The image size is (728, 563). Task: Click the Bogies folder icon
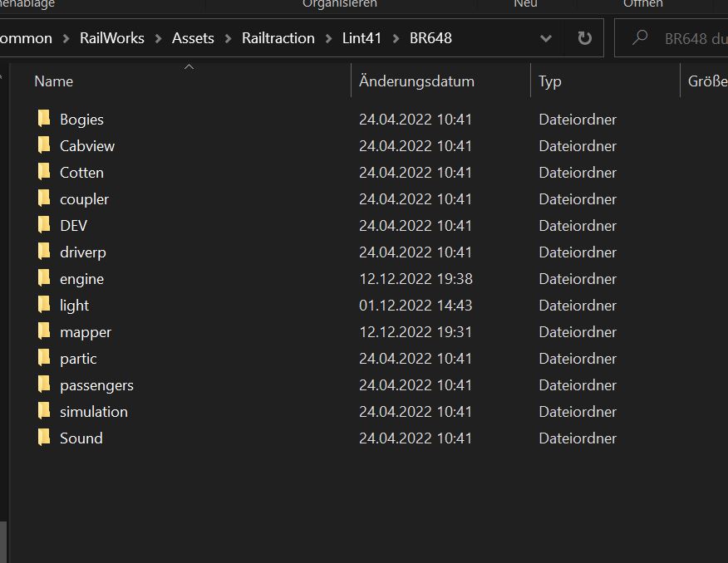[44, 119]
